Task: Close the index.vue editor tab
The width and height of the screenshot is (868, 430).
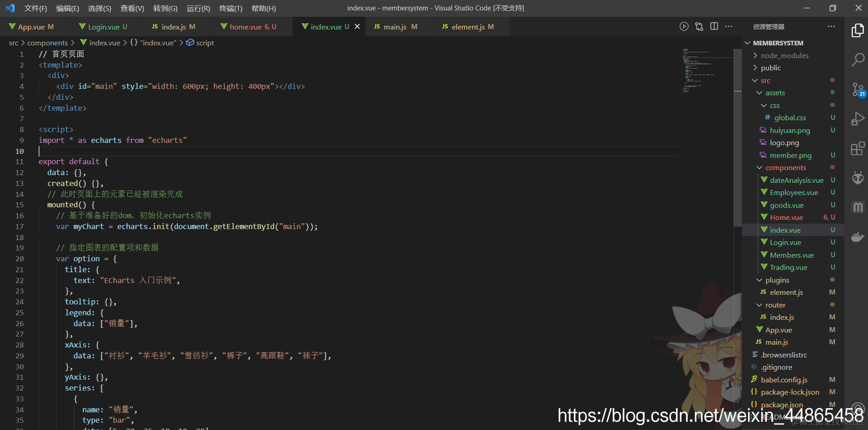Action: coord(357,26)
